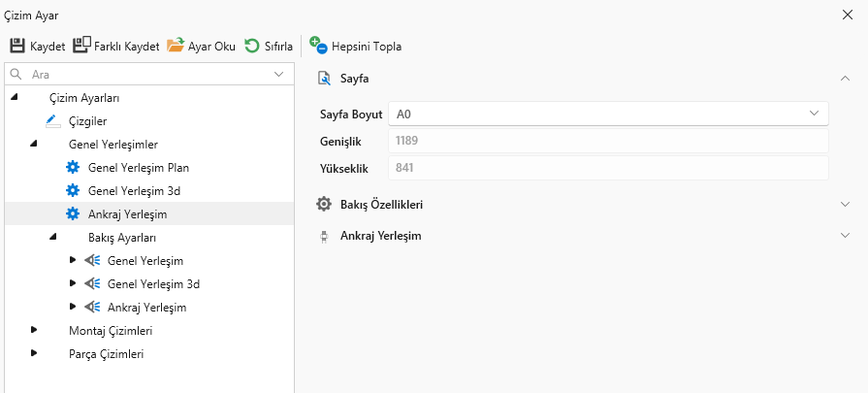Expand the Ankraj Yerleşim settings section
The height and width of the screenshot is (393, 868).
(845, 236)
